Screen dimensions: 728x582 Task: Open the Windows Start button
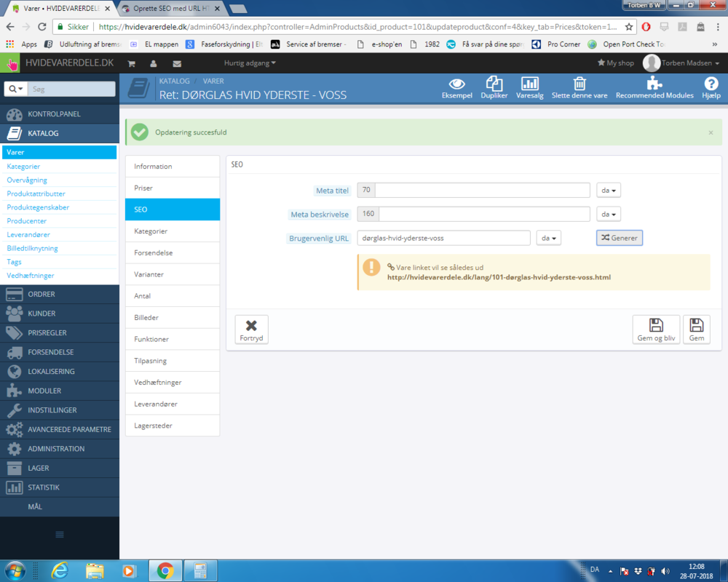click(x=15, y=571)
